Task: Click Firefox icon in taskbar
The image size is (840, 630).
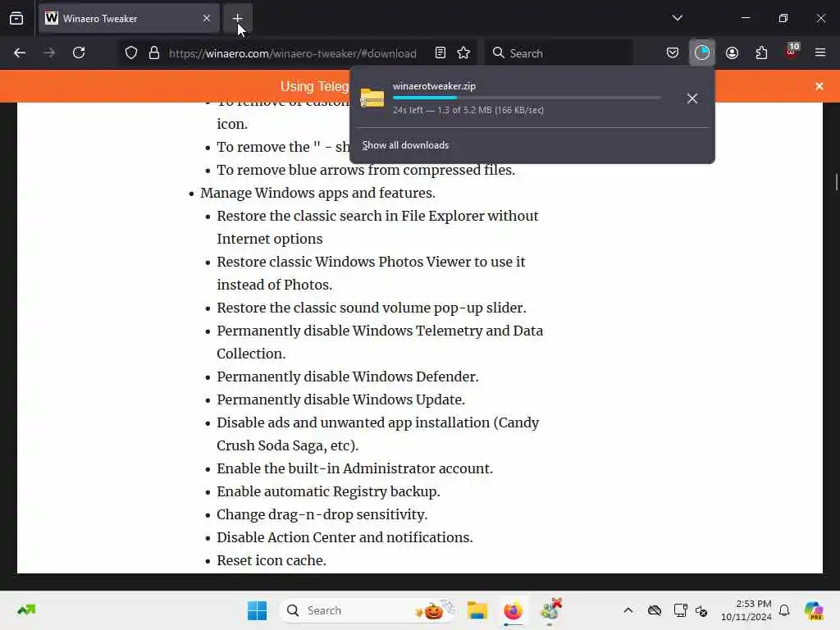Action: pos(514,610)
